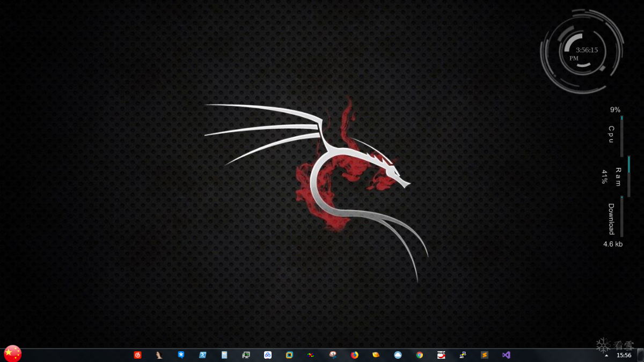Launch Baidu Netdisk from taskbar

click(x=268, y=355)
